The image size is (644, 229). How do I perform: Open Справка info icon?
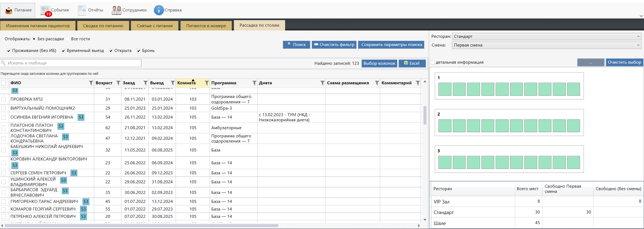tap(159, 10)
